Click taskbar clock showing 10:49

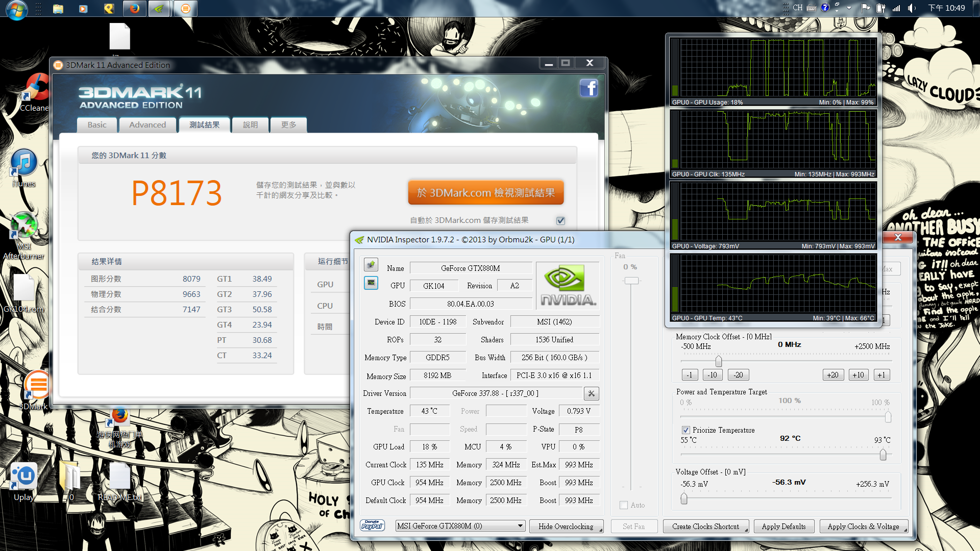point(946,8)
